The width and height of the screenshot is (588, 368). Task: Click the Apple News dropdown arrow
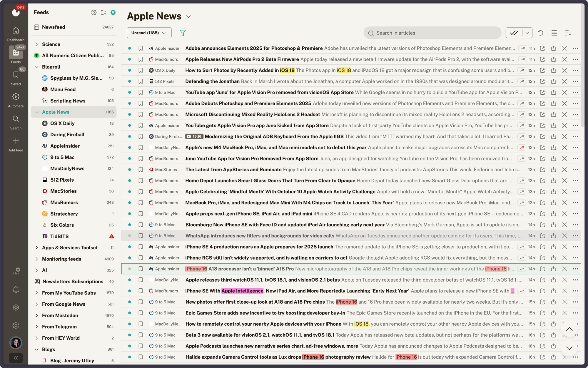pos(190,16)
